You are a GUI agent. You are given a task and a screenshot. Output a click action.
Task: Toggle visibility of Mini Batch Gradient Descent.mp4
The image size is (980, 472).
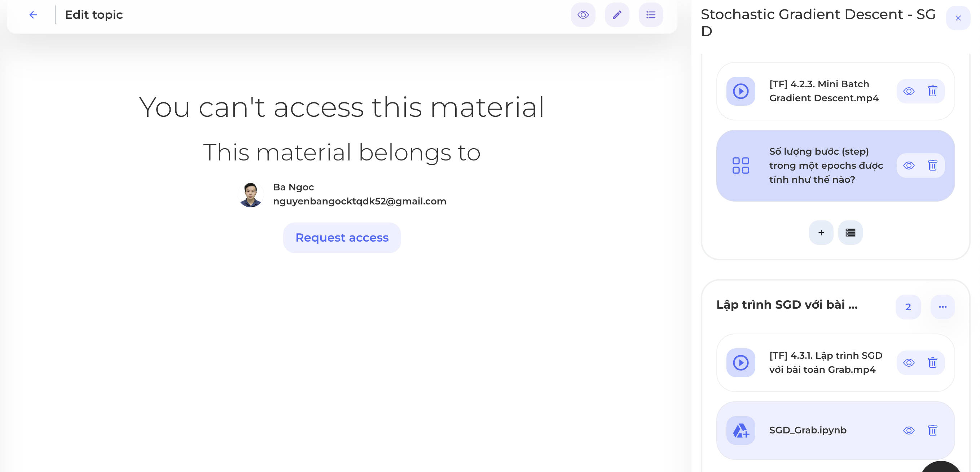coord(909,91)
